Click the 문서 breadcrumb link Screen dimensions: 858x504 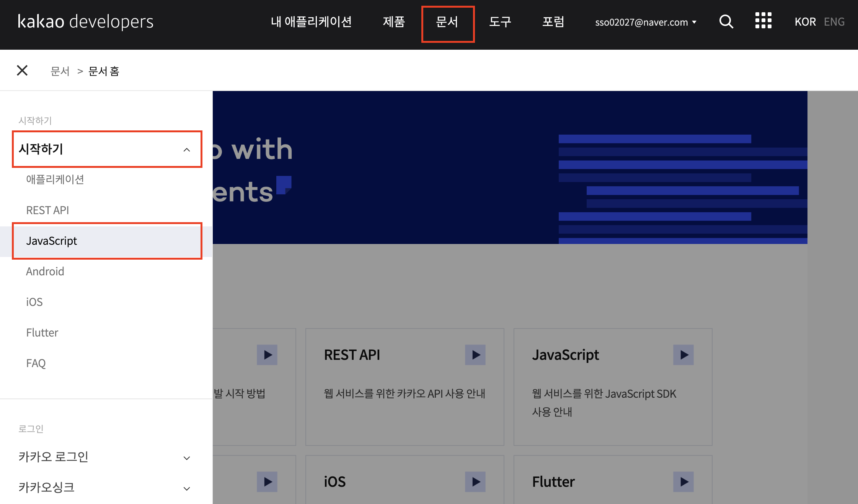[60, 71]
